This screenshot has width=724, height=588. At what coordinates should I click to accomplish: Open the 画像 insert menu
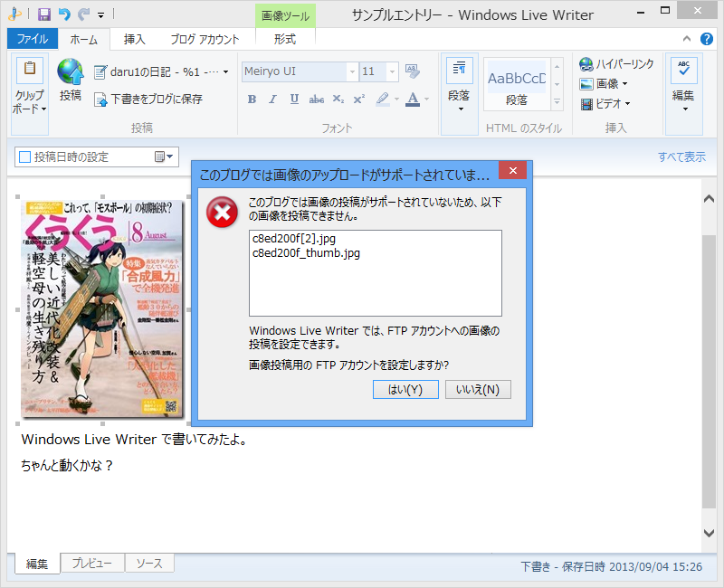click(x=604, y=83)
